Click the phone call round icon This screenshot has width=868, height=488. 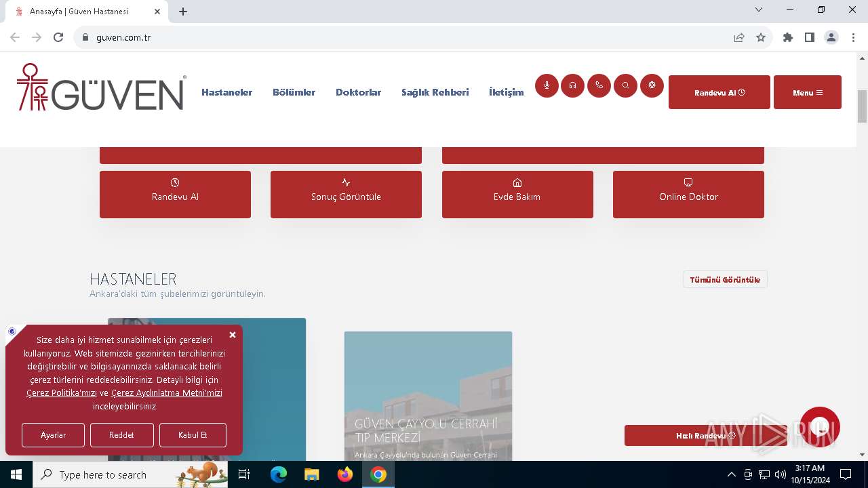click(x=599, y=85)
